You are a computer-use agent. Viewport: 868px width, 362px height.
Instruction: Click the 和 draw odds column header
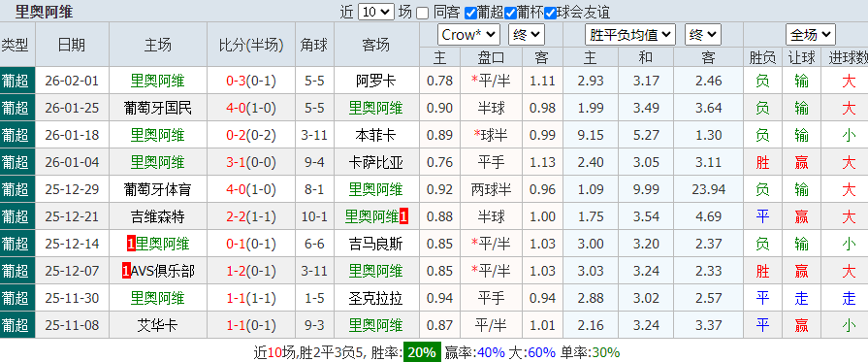coord(646,57)
